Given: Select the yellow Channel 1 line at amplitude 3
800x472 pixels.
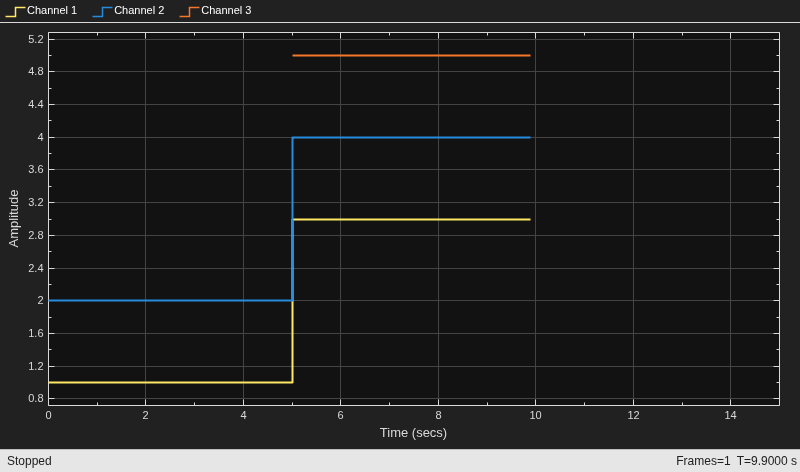Looking at the screenshot, I should tap(411, 219).
